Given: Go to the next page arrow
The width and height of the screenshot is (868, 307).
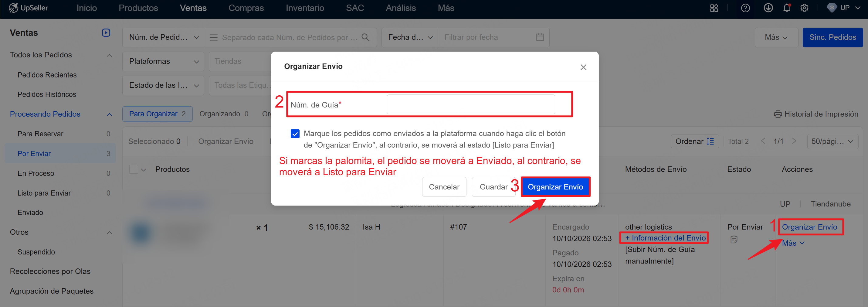Looking at the screenshot, I should click(794, 141).
